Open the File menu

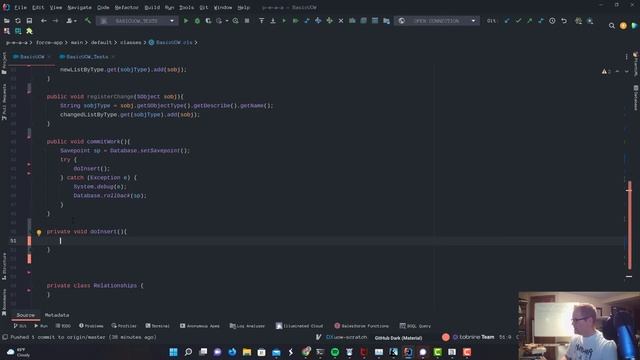(20, 7)
